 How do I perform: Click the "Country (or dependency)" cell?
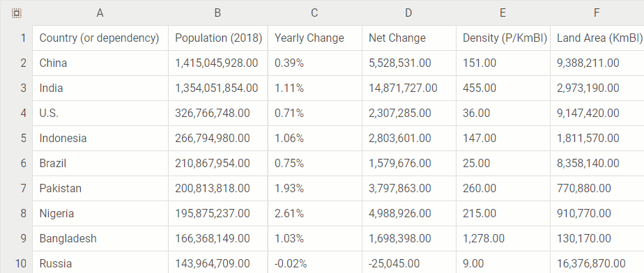pos(100,38)
